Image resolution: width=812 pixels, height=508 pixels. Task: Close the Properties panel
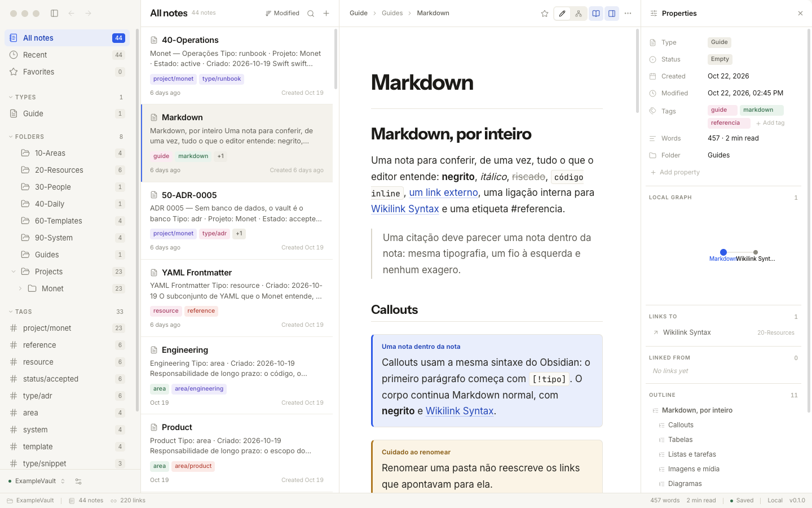800,14
